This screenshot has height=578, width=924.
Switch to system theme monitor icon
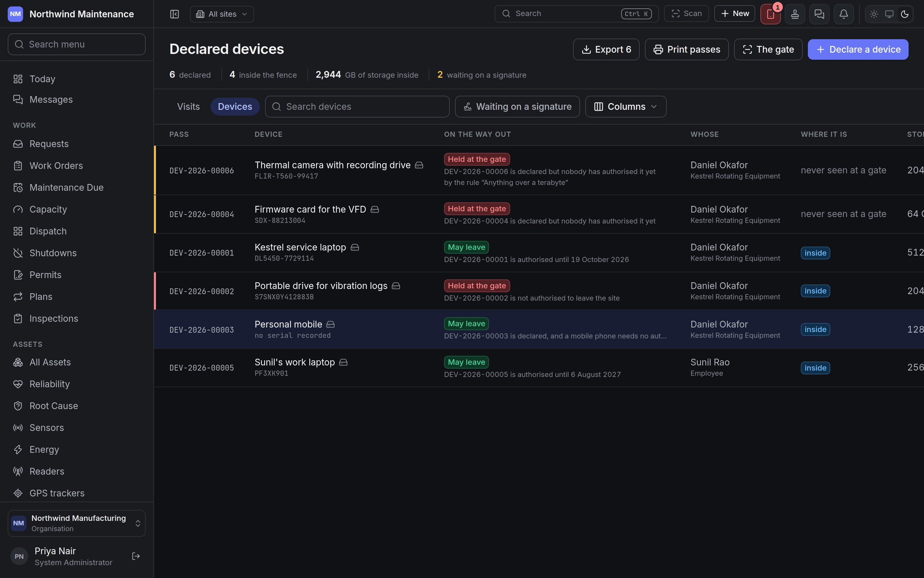(x=889, y=14)
